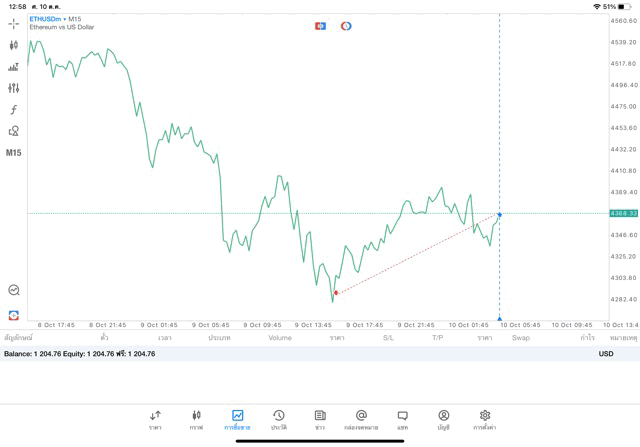
Task: Switch to the กราฟ chart tab
Action: [x=196, y=419]
